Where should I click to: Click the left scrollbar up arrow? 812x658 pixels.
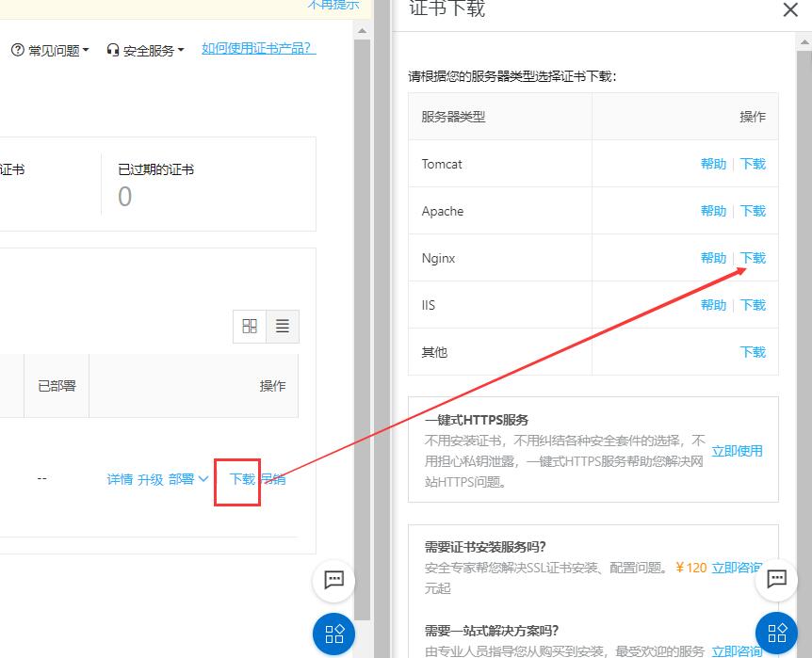[362, 31]
